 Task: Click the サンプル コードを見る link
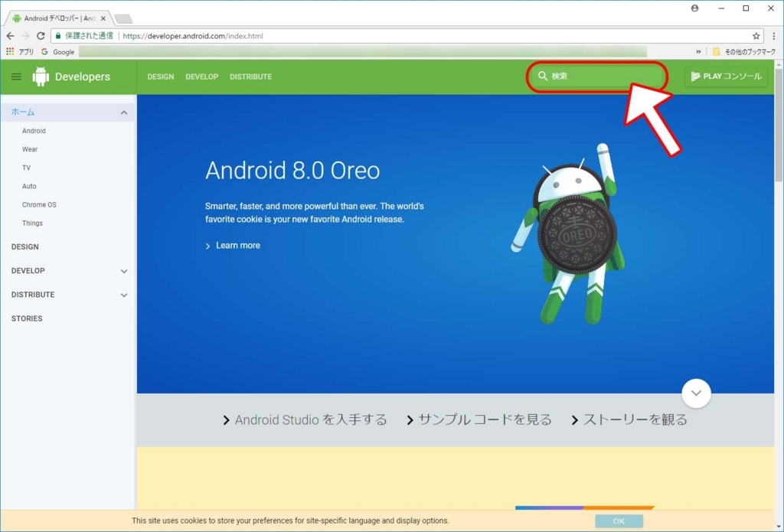(479, 419)
